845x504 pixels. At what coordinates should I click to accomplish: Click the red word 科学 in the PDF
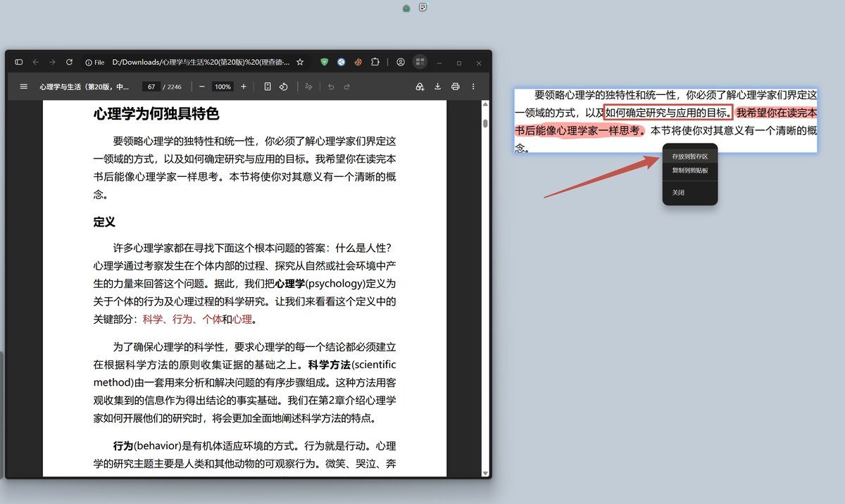tap(152, 320)
